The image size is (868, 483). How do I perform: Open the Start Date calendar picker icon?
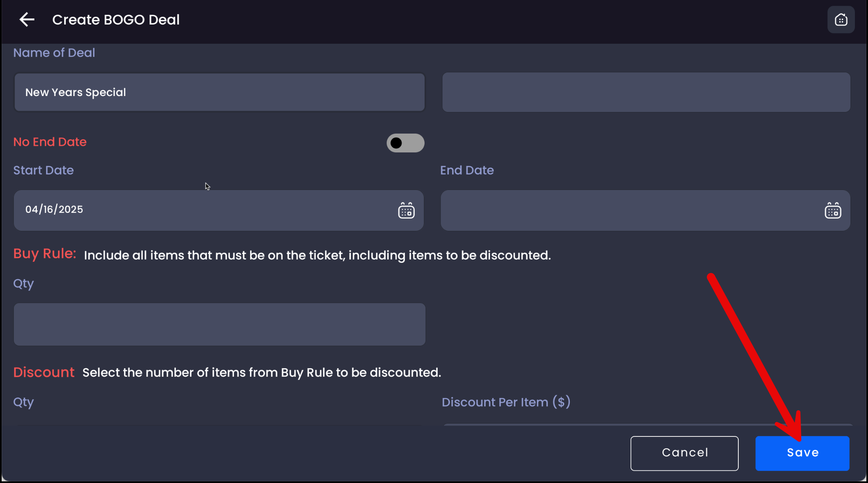pyautogui.click(x=406, y=210)
